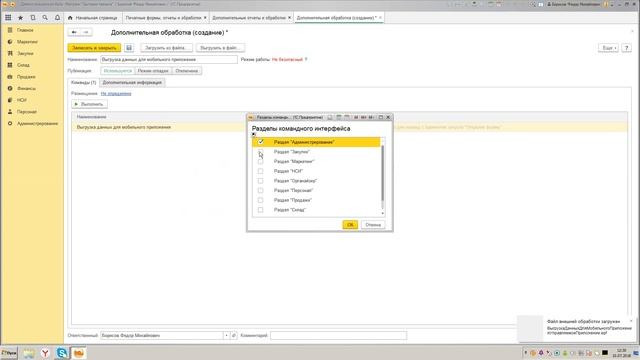Select Режим отладки publication toggle

[153, 71]
